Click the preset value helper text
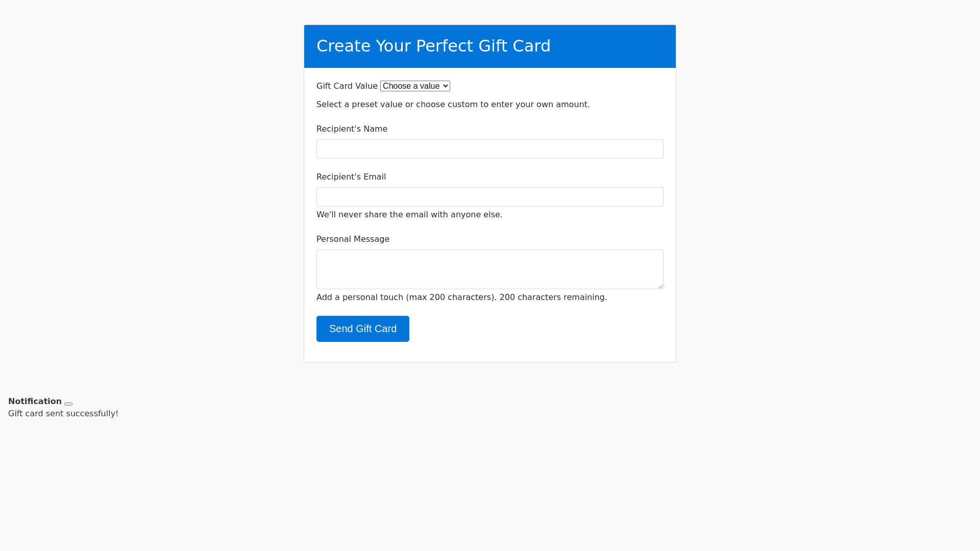Viewport: 980px width, 551px height. [453, 105]
